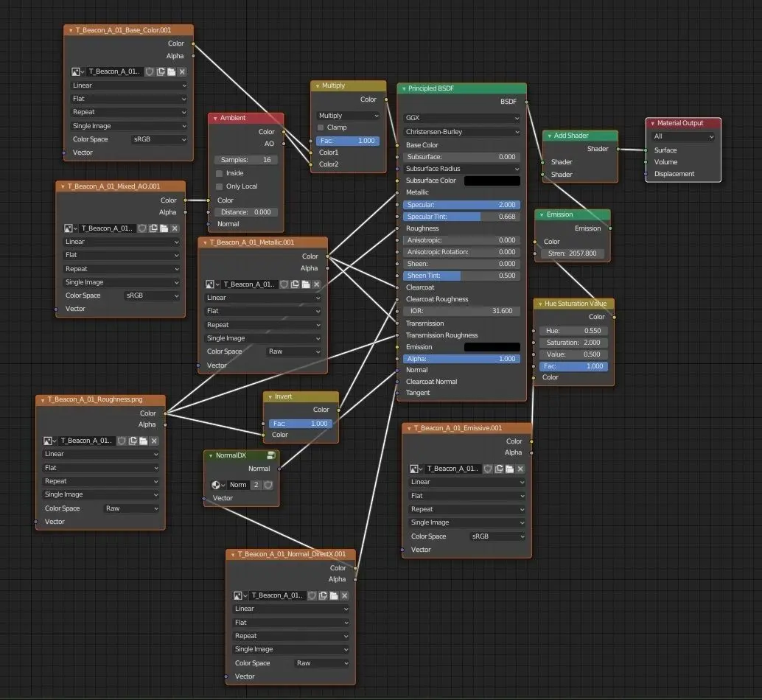Unlink image X in Base_Color node
The height and width of the screenshot is (700, 762).
(182, 71)
